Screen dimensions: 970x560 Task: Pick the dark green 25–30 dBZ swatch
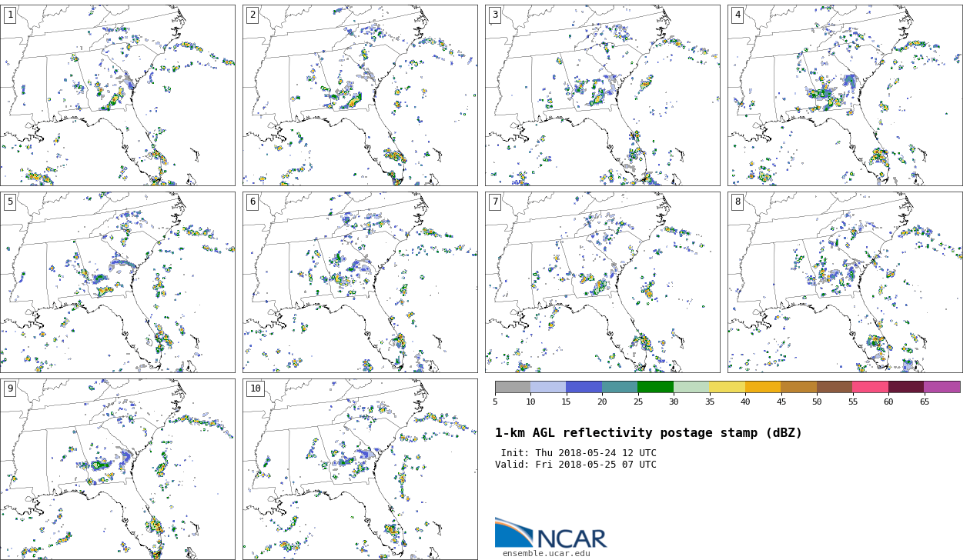click(x=655, y=387)
